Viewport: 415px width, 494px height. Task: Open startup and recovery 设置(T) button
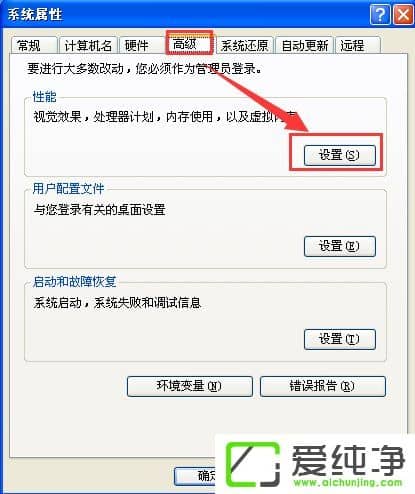pos(340,339)
